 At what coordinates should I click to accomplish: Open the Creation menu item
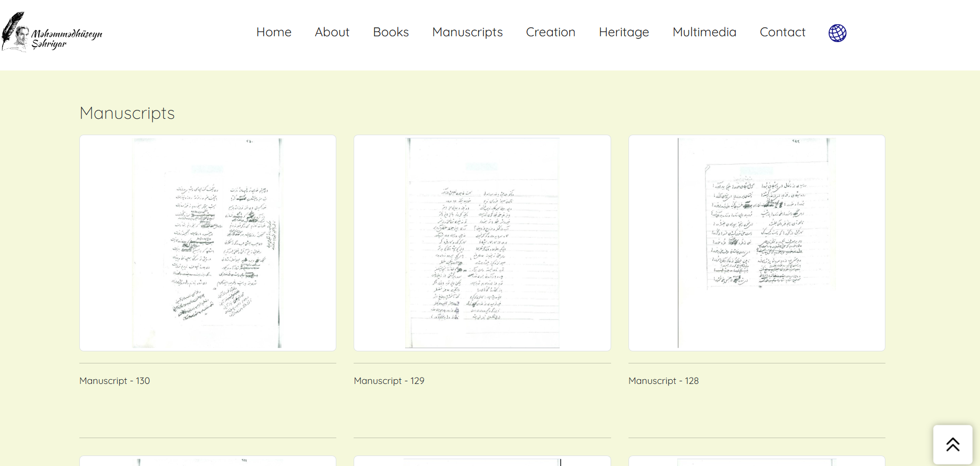click(x=551, y=32)
